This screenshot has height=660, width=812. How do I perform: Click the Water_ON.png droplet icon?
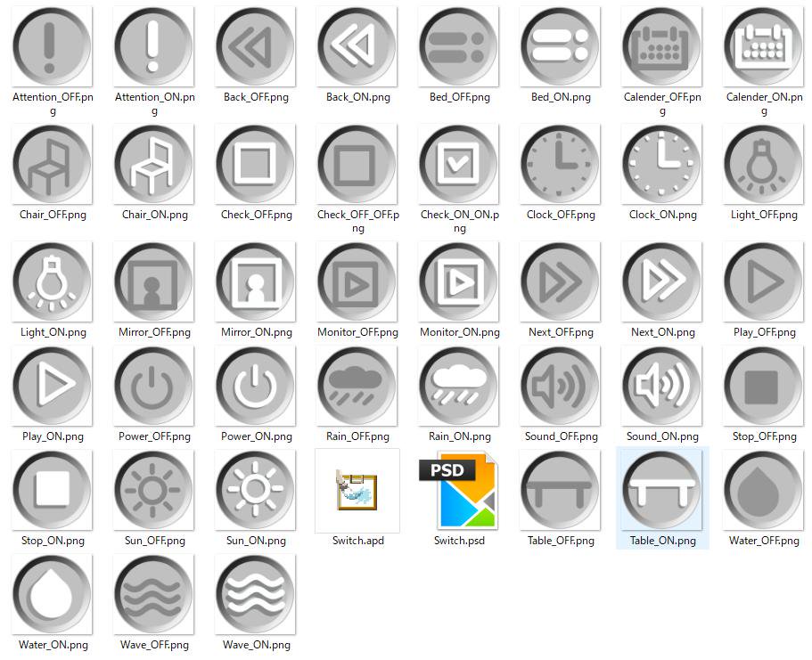(x=52, y=595)
